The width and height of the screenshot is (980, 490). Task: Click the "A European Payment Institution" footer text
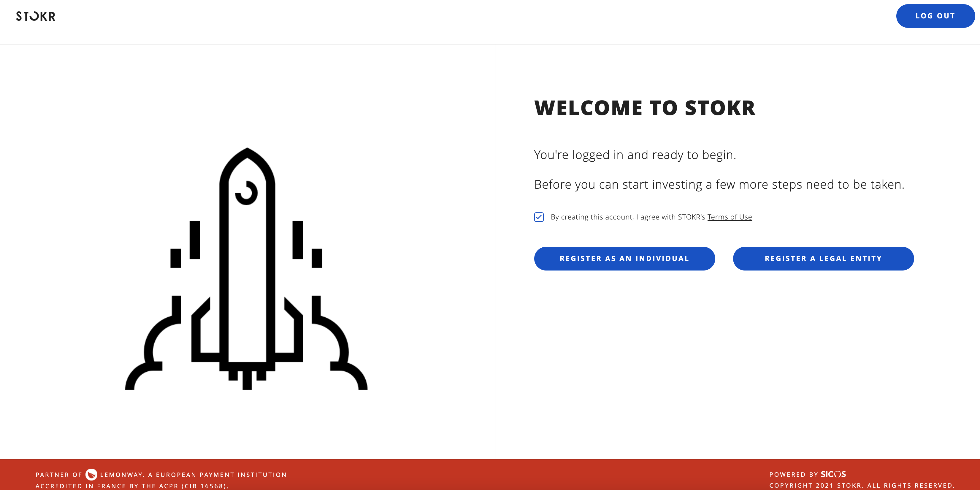tap(217, 475)
